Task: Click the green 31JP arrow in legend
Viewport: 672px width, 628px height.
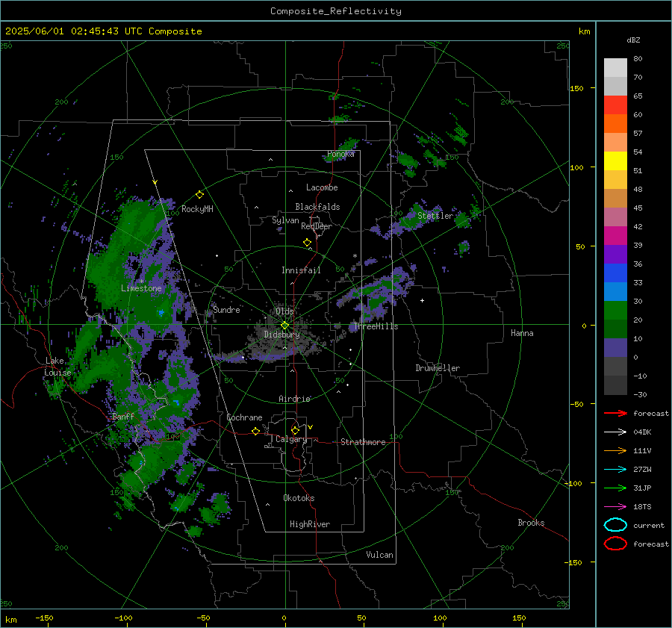Action: (615, 488)
